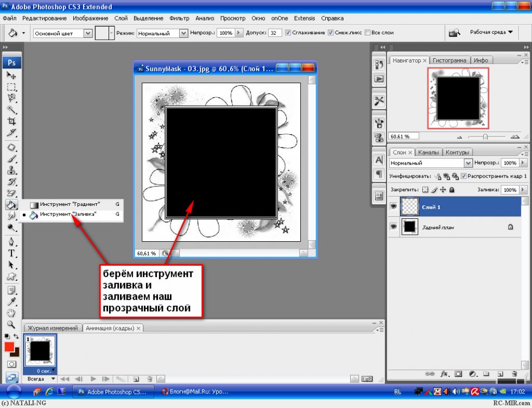Image resolution: width=532 pixels, height=408 pixels.
Task: Play the animation
Action: [93, 379]
